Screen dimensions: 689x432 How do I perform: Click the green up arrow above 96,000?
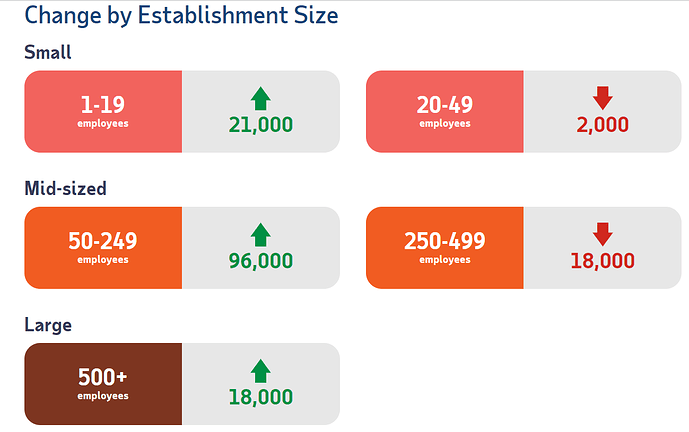pos(261,235)
